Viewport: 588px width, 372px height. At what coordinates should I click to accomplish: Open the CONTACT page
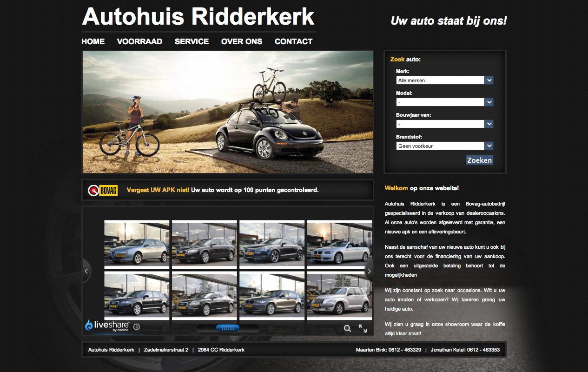click(x=293, y=41)
